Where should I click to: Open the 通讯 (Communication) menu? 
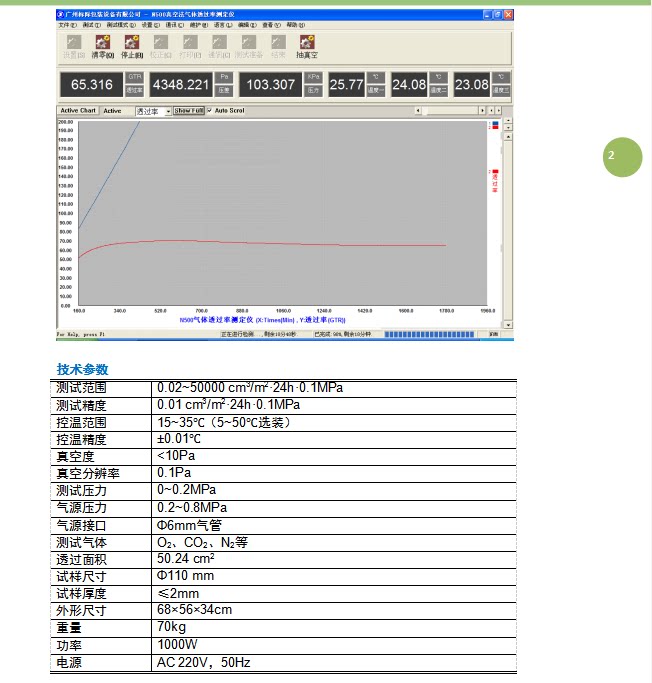click(x=175, y=25)
